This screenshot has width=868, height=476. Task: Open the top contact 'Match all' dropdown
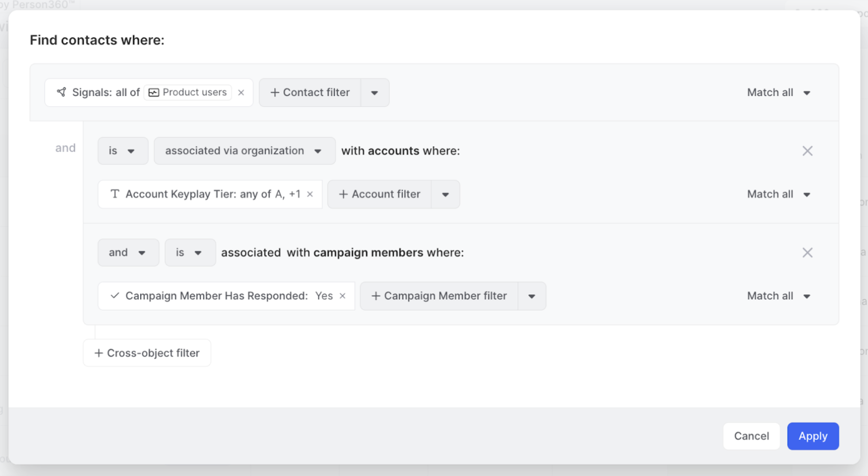(779, 93)
